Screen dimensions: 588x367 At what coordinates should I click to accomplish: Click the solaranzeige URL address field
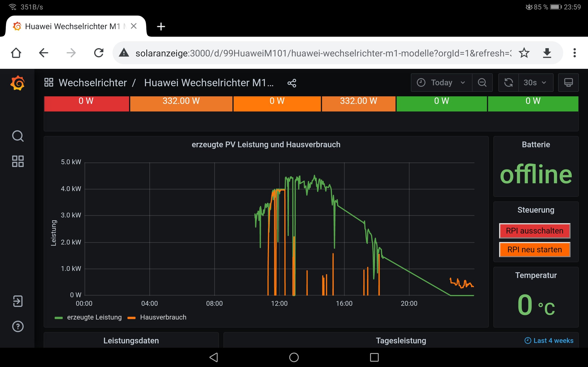(316, 53)
